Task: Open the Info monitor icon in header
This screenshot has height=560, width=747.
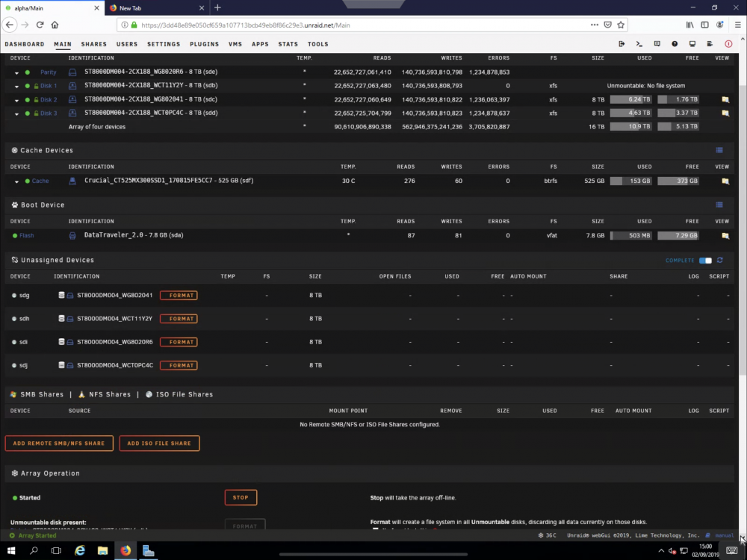Action: pos(692,44)
